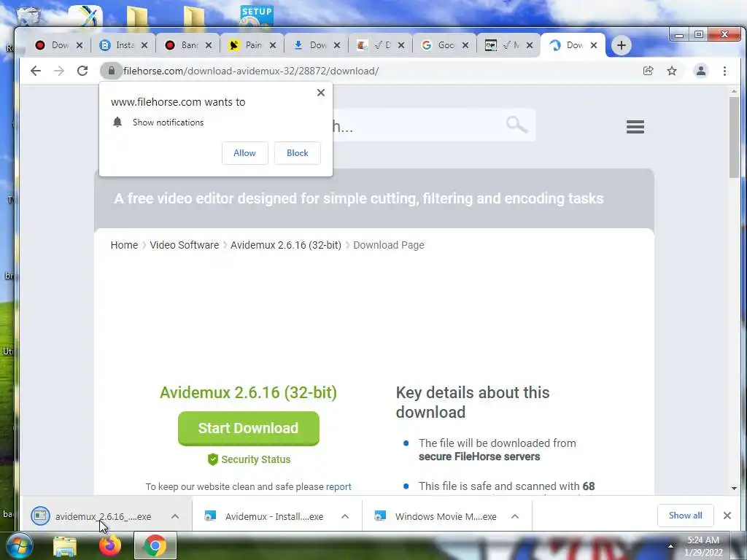Viewport: 747px width, 560px height.
Task: Bookmark this page with star icon
Action: coord(672,71)
